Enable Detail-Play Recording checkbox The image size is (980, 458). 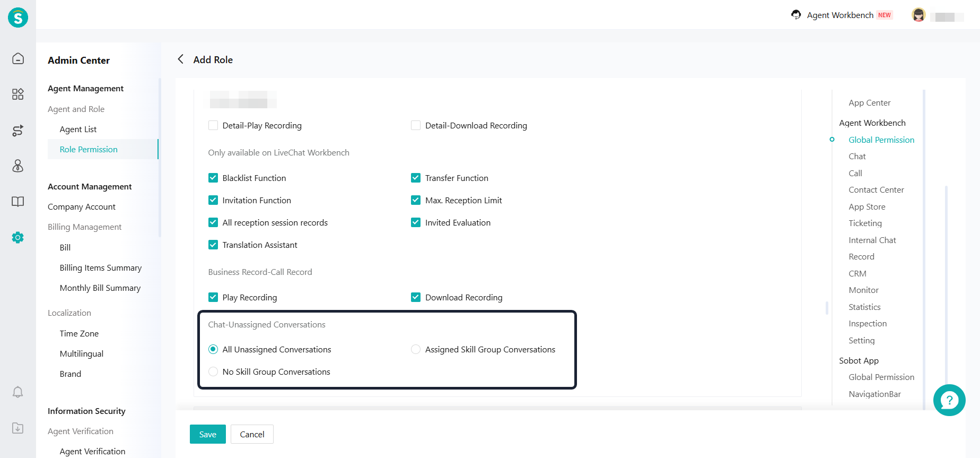pyautogui.click(x=213, y=125)
